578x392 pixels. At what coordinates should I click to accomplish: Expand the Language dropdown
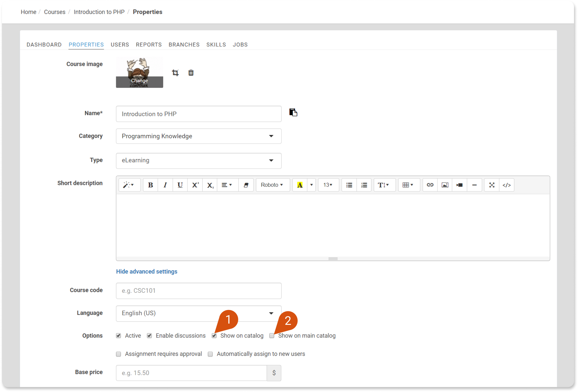pyautogui.click(x=199, y=313)
